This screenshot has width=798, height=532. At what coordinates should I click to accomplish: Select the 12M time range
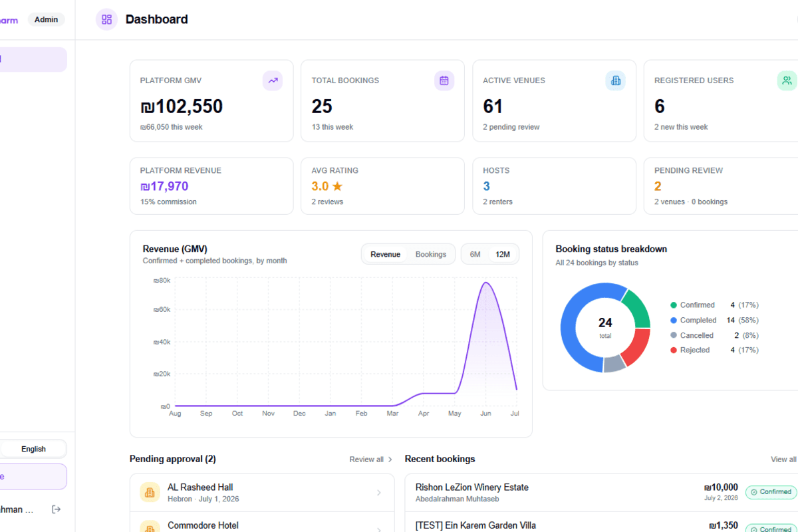tap(503, 254)
